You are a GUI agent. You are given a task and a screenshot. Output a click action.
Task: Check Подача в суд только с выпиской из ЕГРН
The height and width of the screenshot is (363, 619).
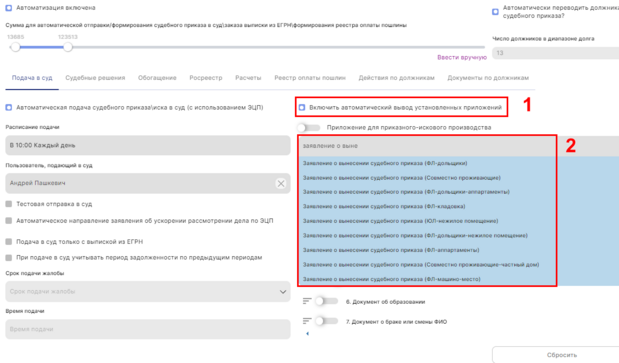(9, 241)
